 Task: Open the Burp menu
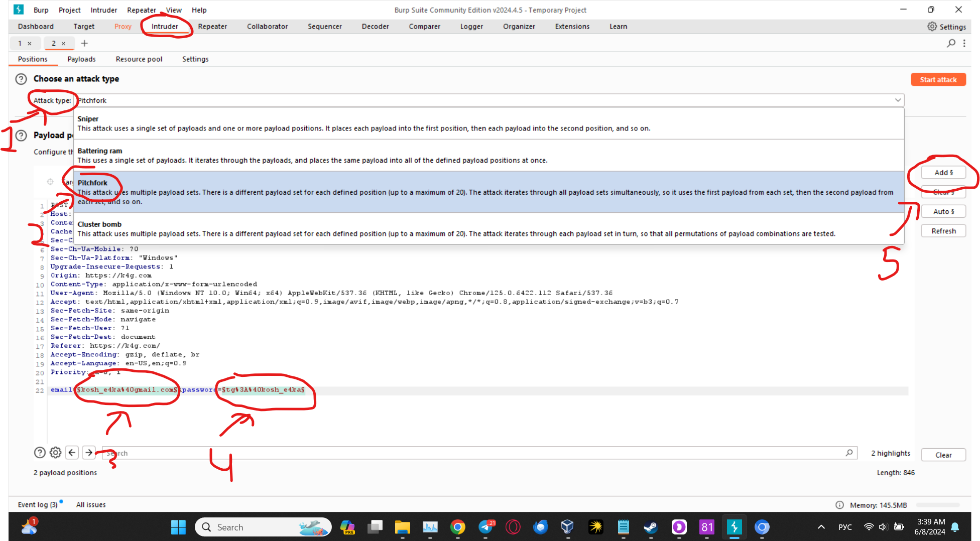(41, 10)
